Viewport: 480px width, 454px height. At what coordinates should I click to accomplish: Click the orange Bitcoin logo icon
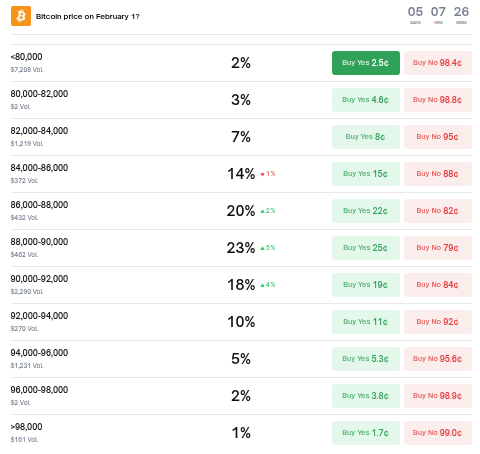click(x=21, y=16)
